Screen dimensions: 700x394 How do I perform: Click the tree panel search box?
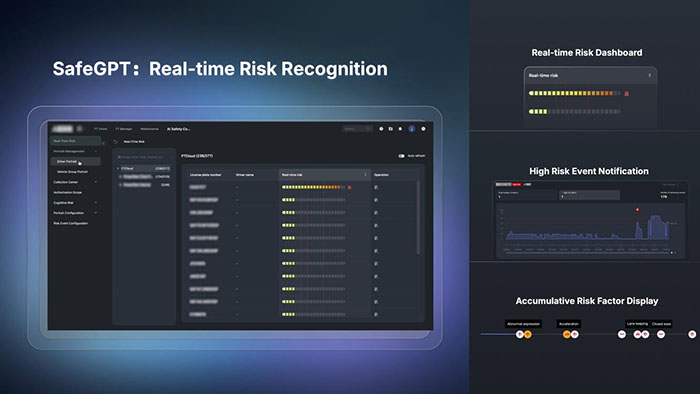pos(143,157)
